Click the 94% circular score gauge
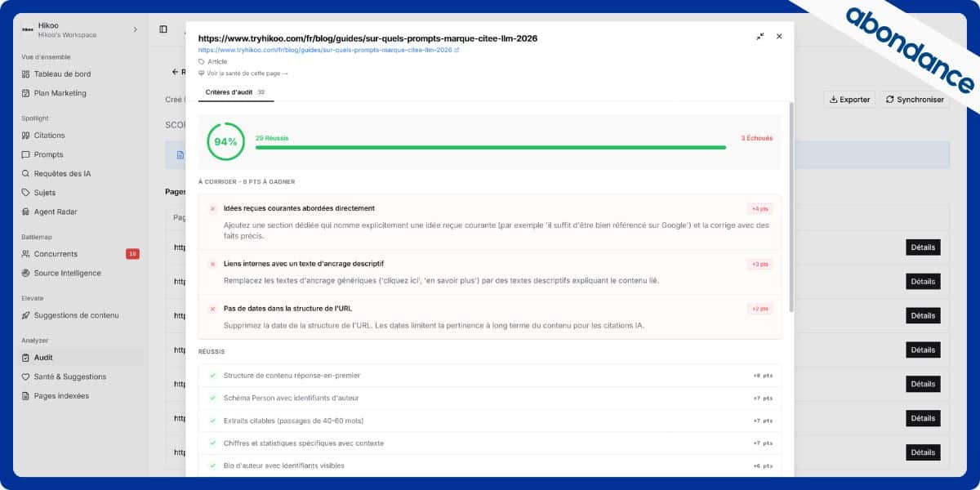This screenshot has height=490, width=980. pos(225,141)
